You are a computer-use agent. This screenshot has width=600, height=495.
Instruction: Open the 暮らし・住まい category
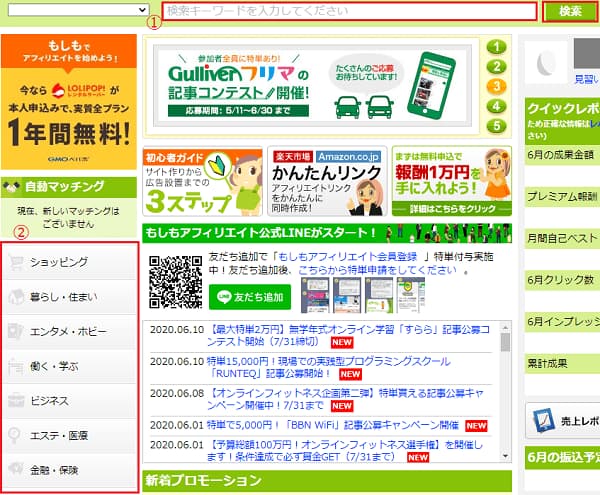coord(71,297)
